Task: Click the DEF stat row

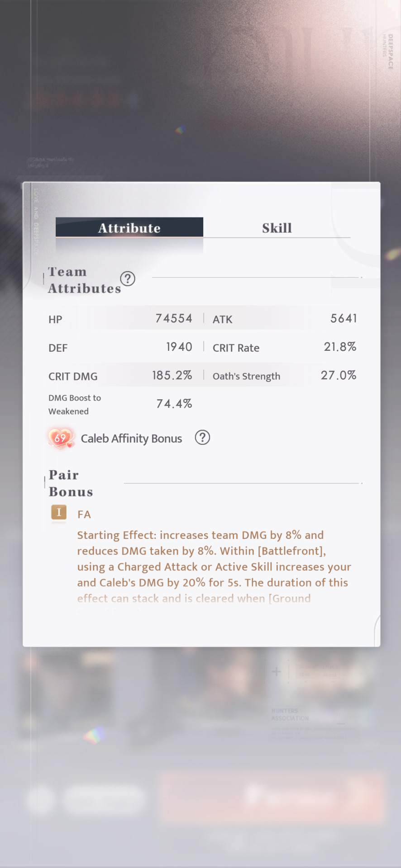Action: tap(120, 347)
